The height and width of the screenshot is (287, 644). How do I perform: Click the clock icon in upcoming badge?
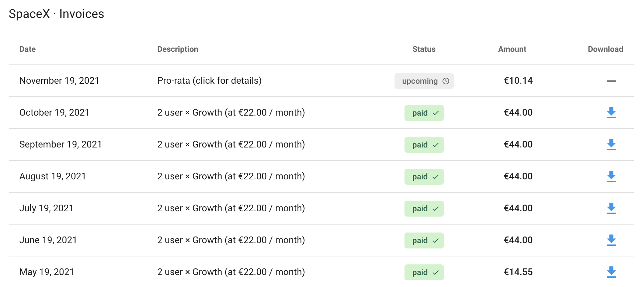pos(446,81)
